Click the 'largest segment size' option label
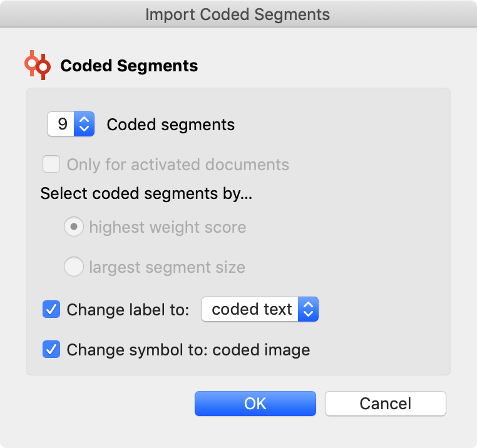This screenshot has width=477, height=448. pos(167,268)
